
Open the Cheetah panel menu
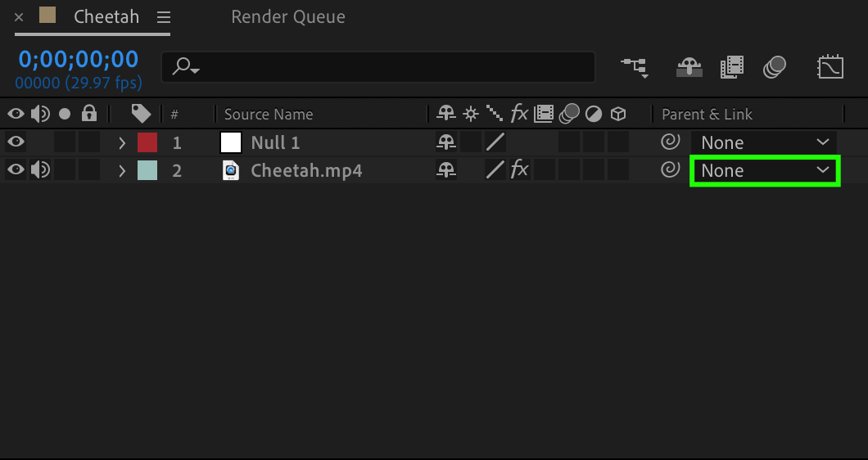pyautogui.click(x=164, y=17)
